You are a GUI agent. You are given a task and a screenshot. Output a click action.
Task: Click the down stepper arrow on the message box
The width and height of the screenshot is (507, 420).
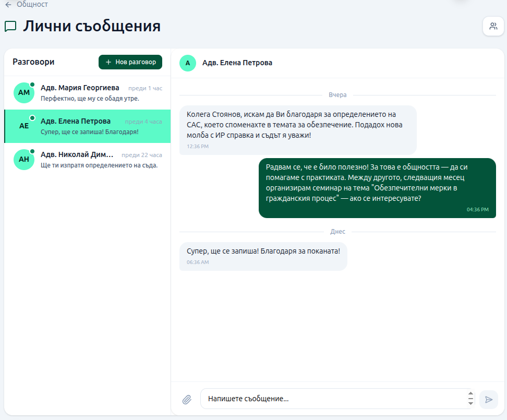[469, 403]
